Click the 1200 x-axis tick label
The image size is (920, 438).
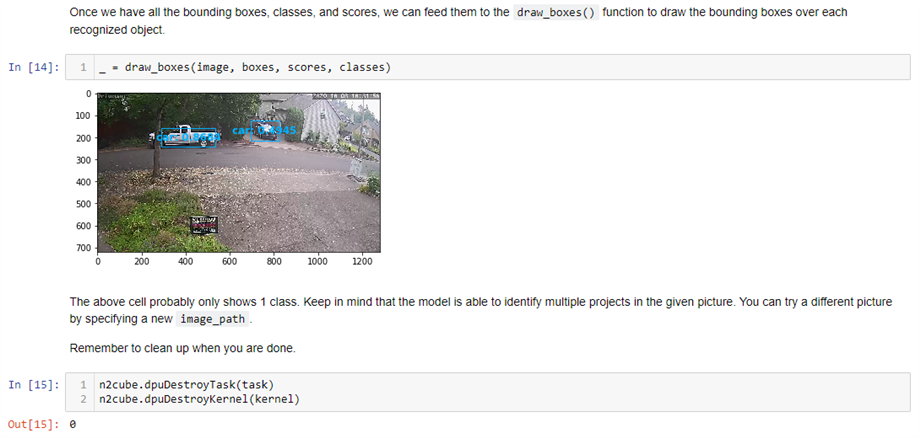click(361, 261)
